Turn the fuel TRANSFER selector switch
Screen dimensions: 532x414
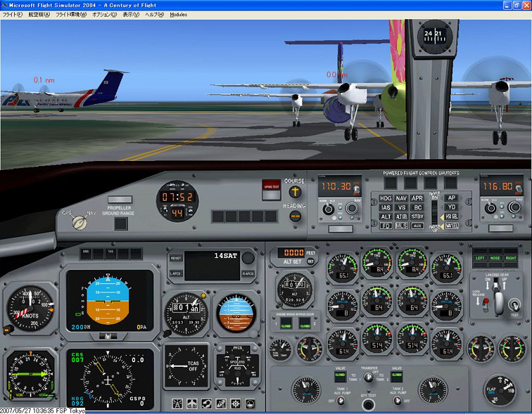(x=368, y=377)
